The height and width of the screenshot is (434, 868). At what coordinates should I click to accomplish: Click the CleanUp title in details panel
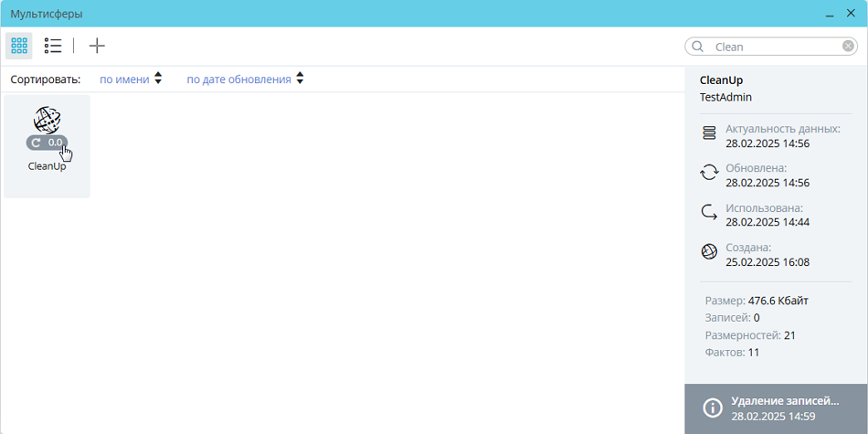pos(721,80)
